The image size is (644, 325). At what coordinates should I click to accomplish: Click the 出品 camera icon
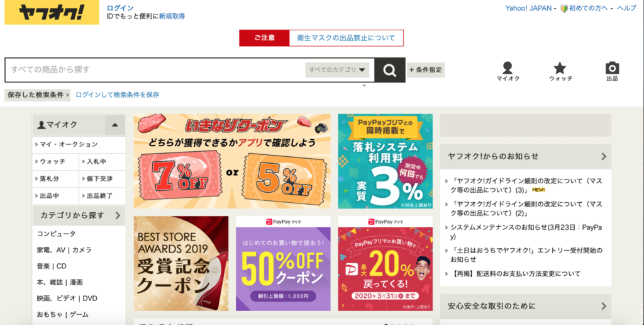pos(612,68)
